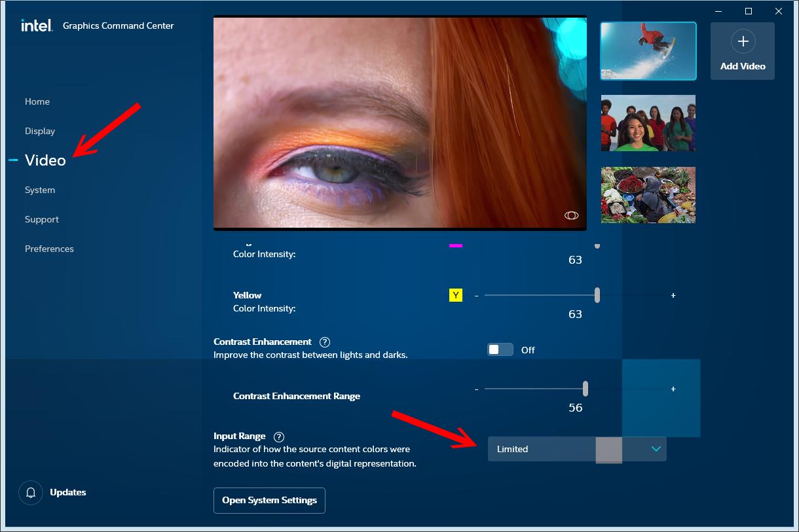Open the System section
The height and width of the screenshot is (532, 799).
pyautogui.click(x=40, y=190)
